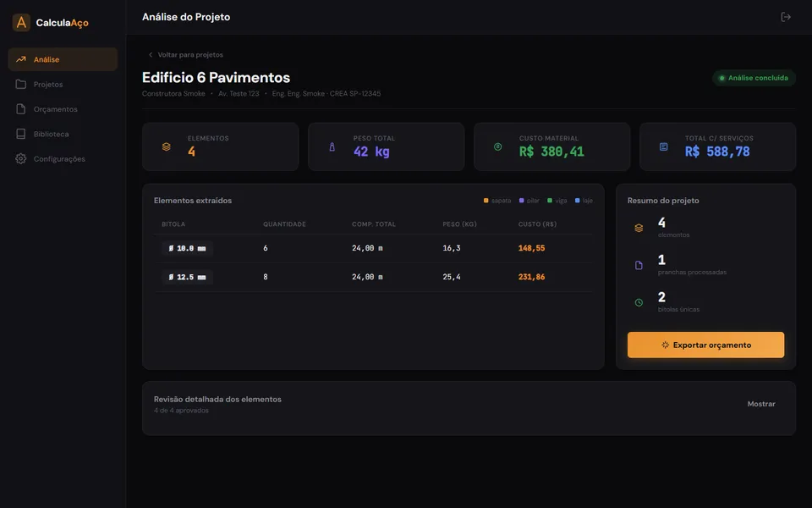Click the bitolas únicas clock icon
The height and width of the screenshot is (508, 812).
pyautogui.click(x=639, y=303)
